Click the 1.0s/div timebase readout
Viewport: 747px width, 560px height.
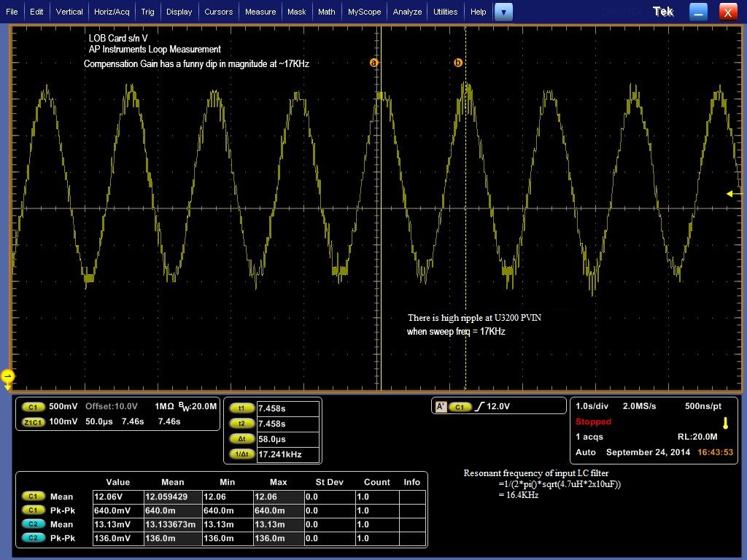pyautogui.click(x=592, y=406)
